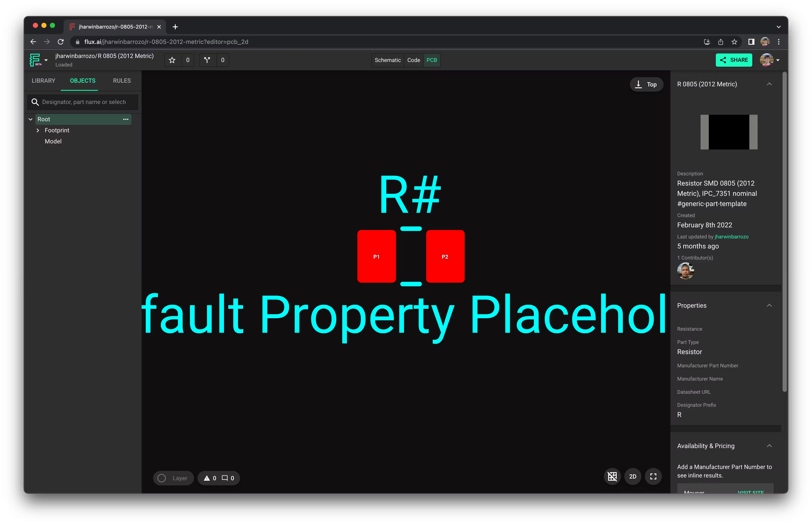Collapse the Properties panel
Image resolution: width=812 pixels, height=525 pixels.
click(770, 305)
